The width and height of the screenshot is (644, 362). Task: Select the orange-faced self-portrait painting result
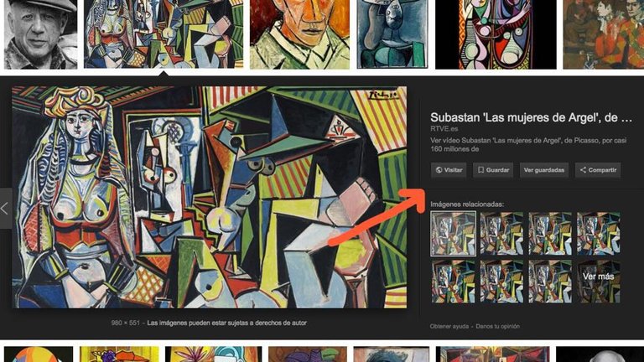(x=299, y=34)
